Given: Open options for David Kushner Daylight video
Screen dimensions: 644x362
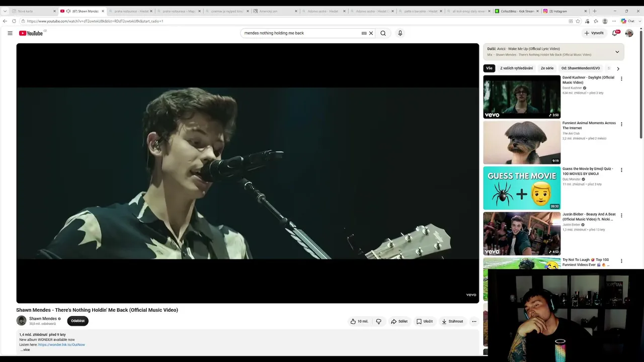Looking at the screenshot, I should [621, 79].
